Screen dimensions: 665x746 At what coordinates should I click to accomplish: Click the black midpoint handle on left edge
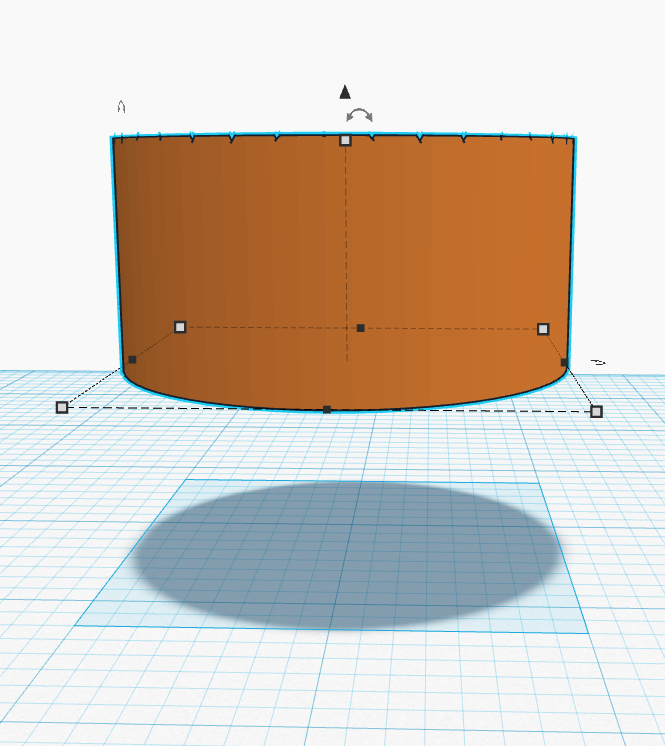tap(132, 360)
